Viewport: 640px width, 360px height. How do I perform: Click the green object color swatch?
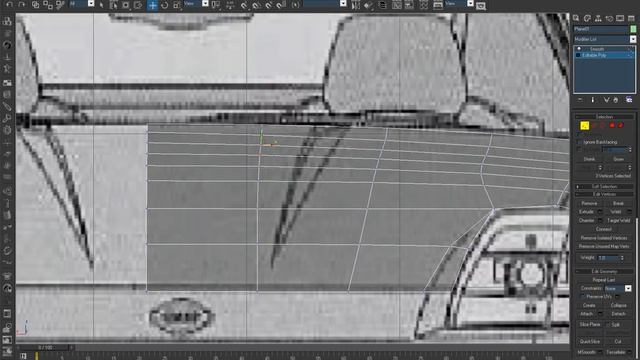point(633,29)
